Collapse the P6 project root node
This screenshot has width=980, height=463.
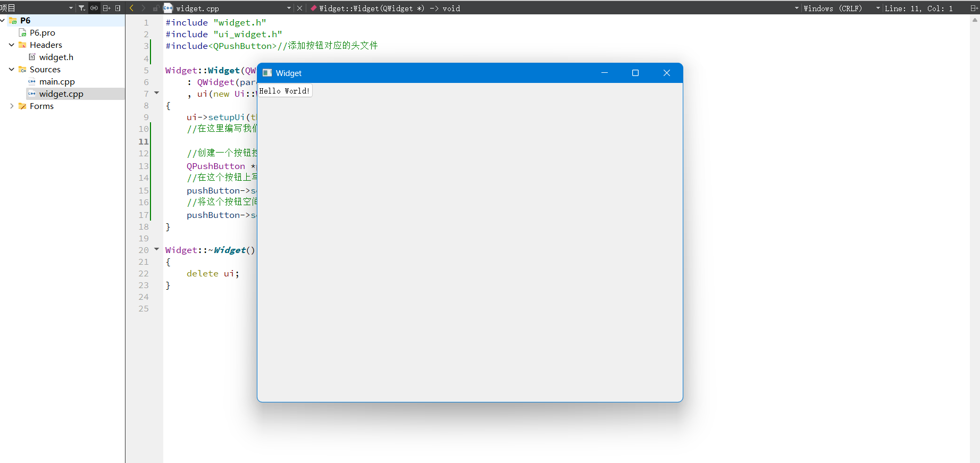tap(3, 20)
